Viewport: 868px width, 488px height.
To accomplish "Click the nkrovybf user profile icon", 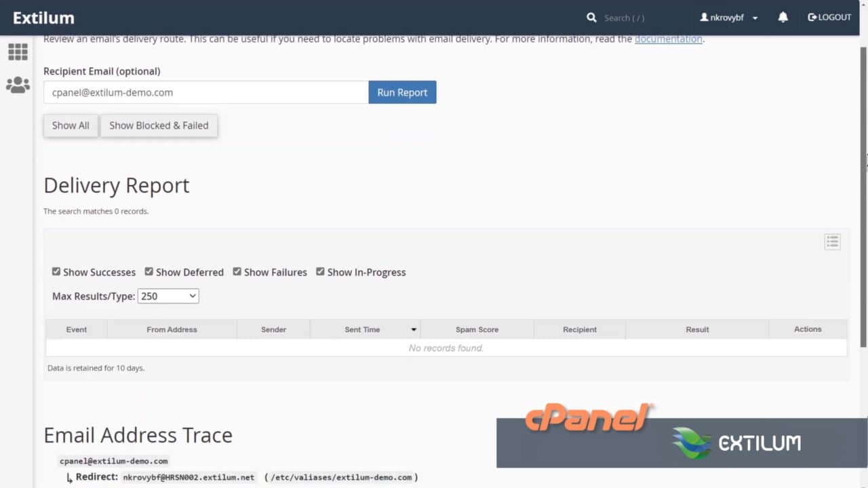I will tap(704, 17).
